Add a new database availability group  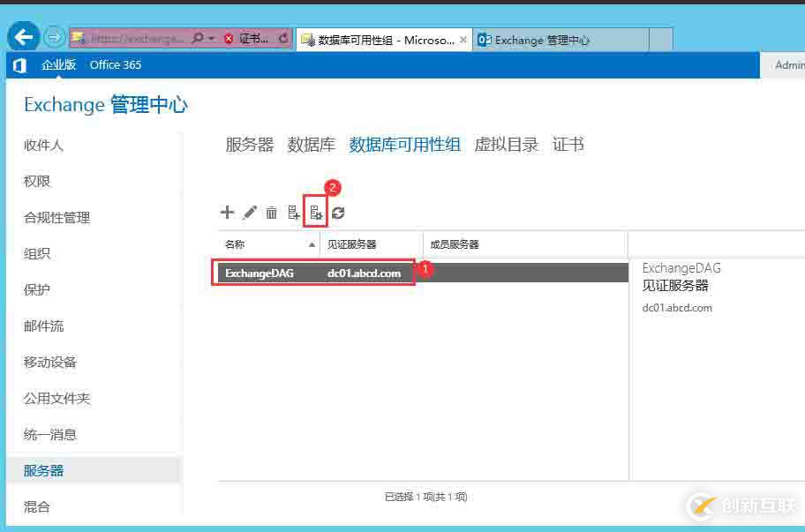[227, 212]
